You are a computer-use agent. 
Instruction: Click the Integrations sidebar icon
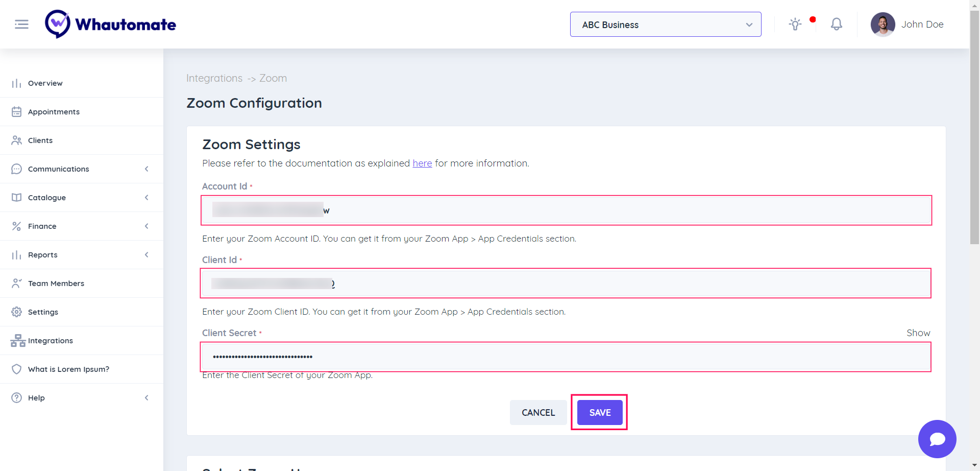(x=18, y=341)
